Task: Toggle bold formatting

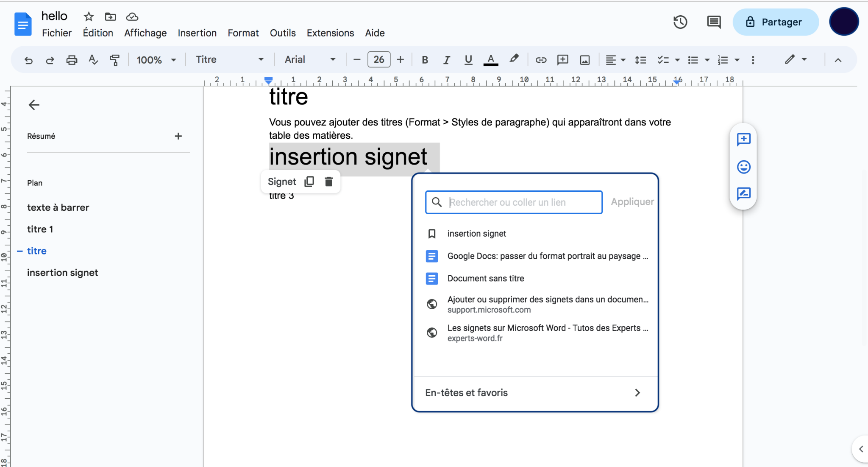Action: (x=425, y=60)
